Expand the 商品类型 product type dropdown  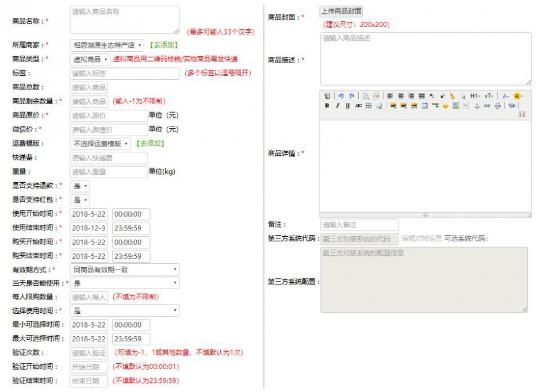coord(90,59)
